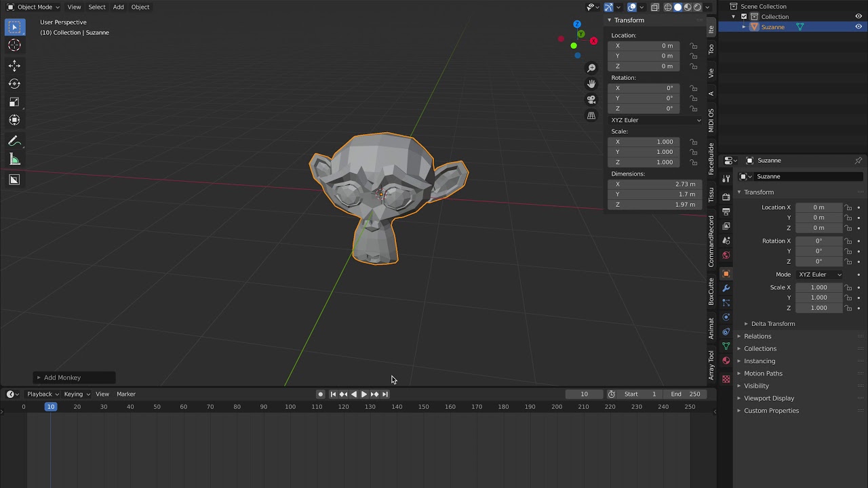
Task: Switch perspective/orthographic with the grid gizmo
Action: click(591, 116)
